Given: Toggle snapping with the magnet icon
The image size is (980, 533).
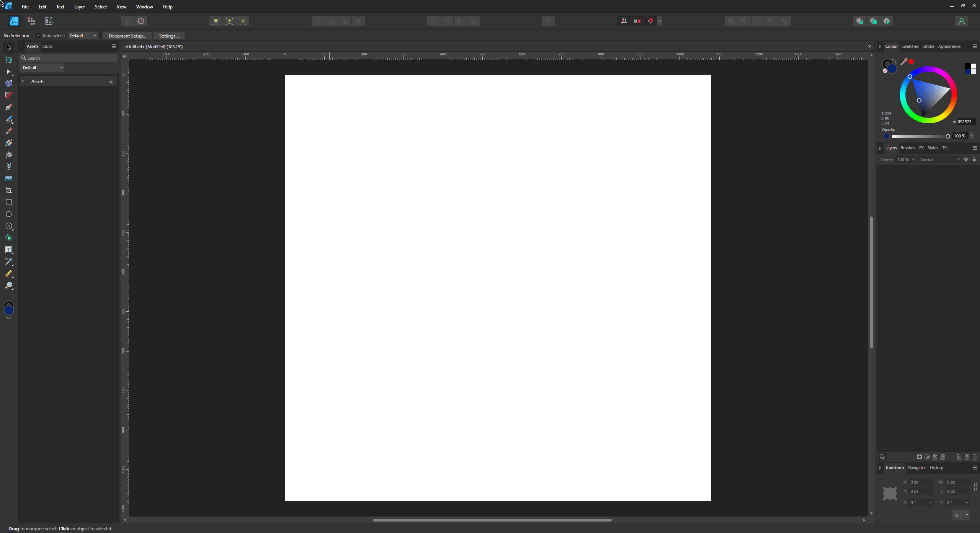Looking at the screenshot, I should point(651,21).
